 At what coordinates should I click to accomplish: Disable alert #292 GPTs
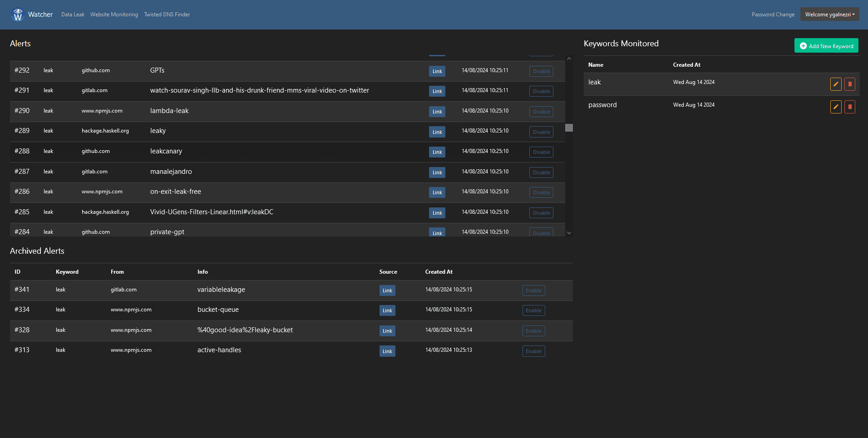tap(541, 71)
